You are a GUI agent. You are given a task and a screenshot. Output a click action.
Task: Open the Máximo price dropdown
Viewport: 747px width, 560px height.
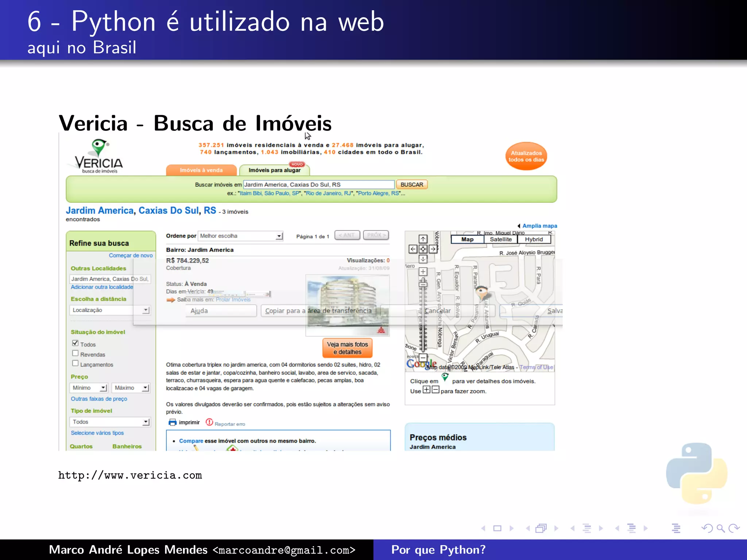[x=131, y=388]
